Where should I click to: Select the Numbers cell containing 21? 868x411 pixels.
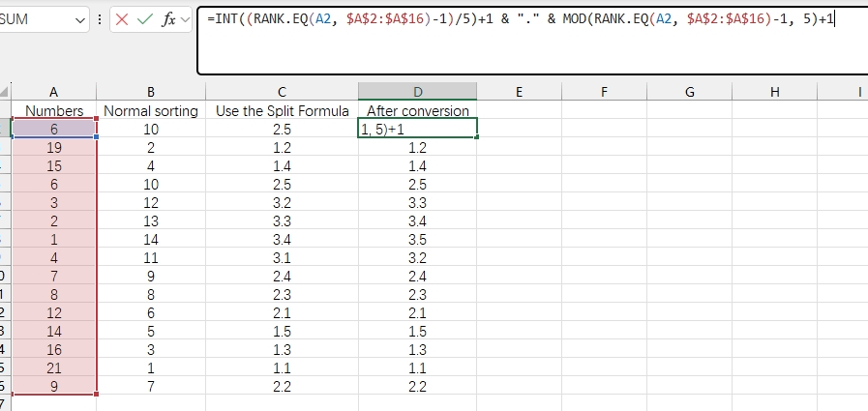pyautogui.click(x=53, y=367)
